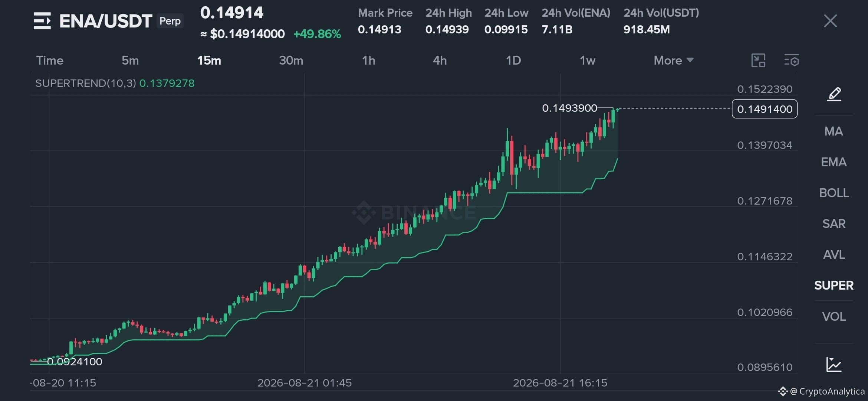
Task: Toggle the chart layout shrink icon
Action: [x=758, y=61]
